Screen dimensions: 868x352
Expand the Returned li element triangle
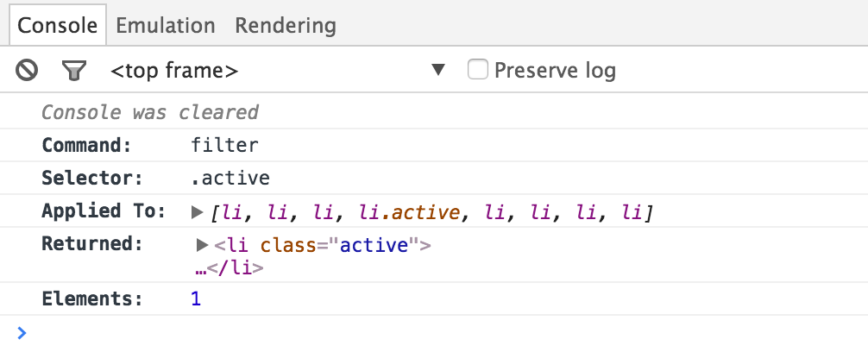(203, 245)
